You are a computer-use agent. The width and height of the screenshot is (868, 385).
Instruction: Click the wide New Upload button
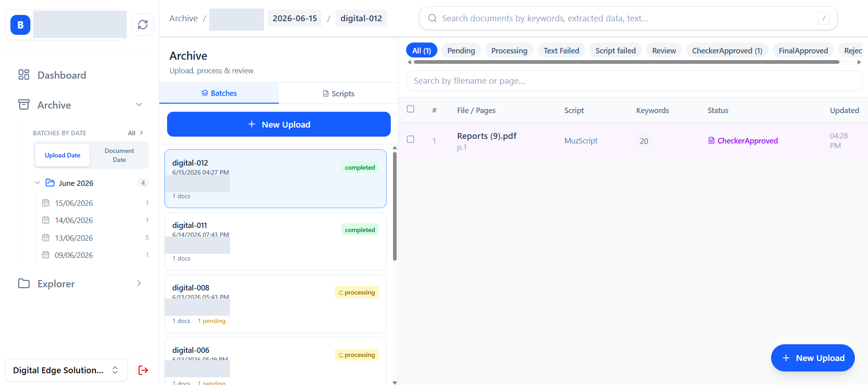279,124
